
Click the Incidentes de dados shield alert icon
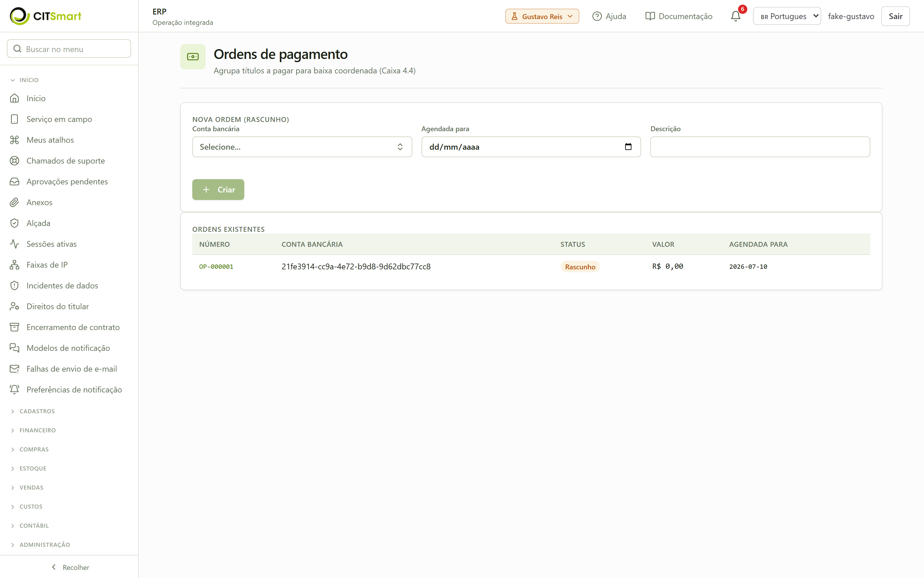pyautogui.click(x=14, y=286)
